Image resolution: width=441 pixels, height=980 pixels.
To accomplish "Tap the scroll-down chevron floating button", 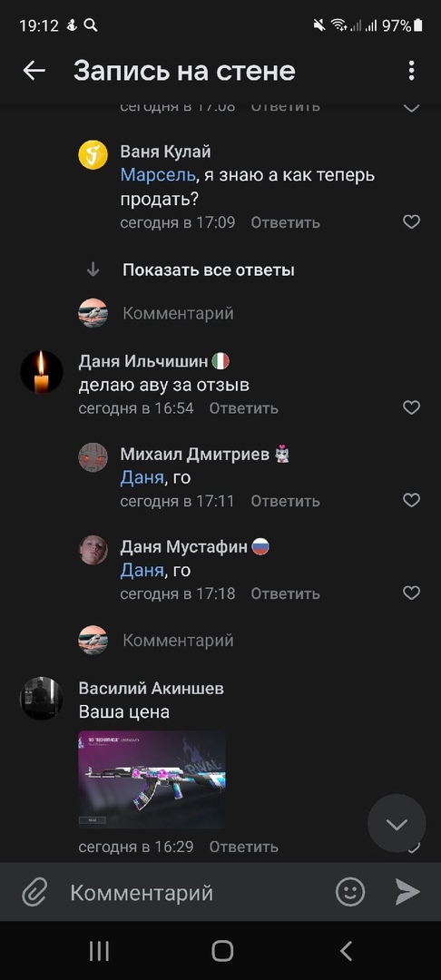I will (397, 824).
